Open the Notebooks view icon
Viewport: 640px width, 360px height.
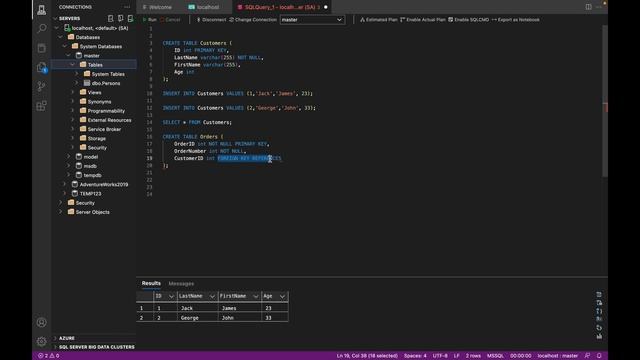pos(42,48)
